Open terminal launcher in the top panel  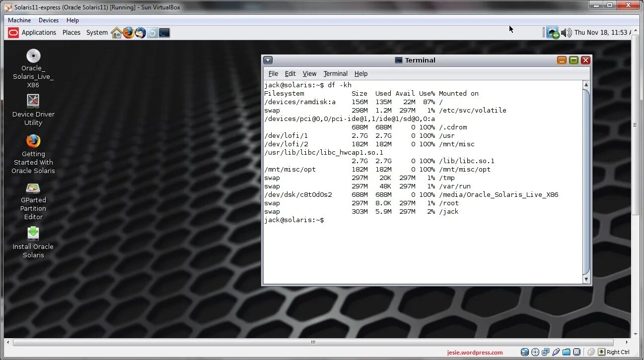pyautogui.click(x=164, y=33)
